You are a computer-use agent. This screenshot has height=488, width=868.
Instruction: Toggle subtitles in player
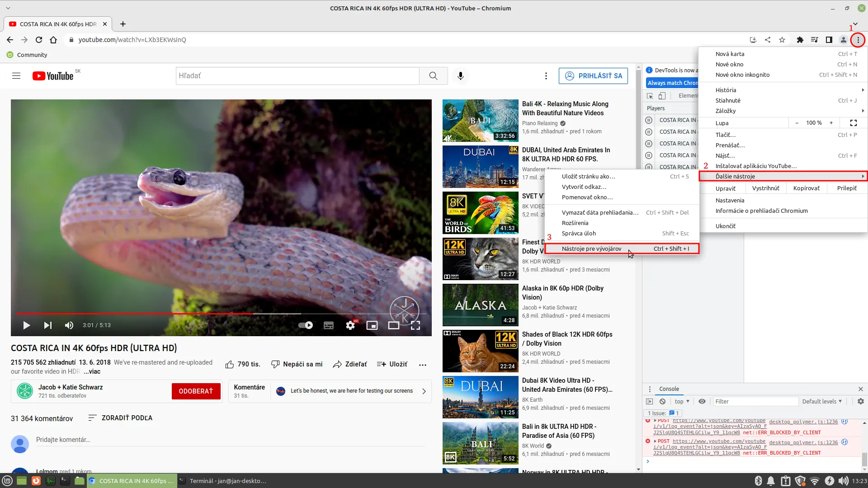(329, 325)
